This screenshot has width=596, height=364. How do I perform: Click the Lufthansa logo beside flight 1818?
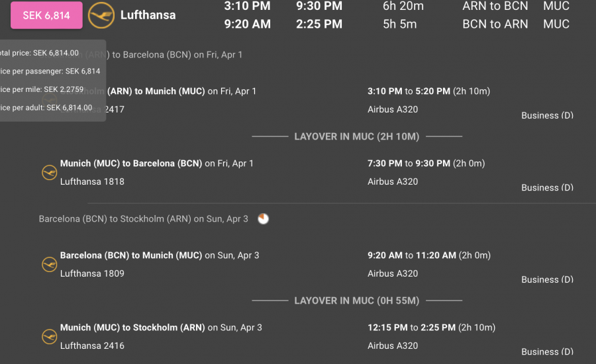coord(50,173)
